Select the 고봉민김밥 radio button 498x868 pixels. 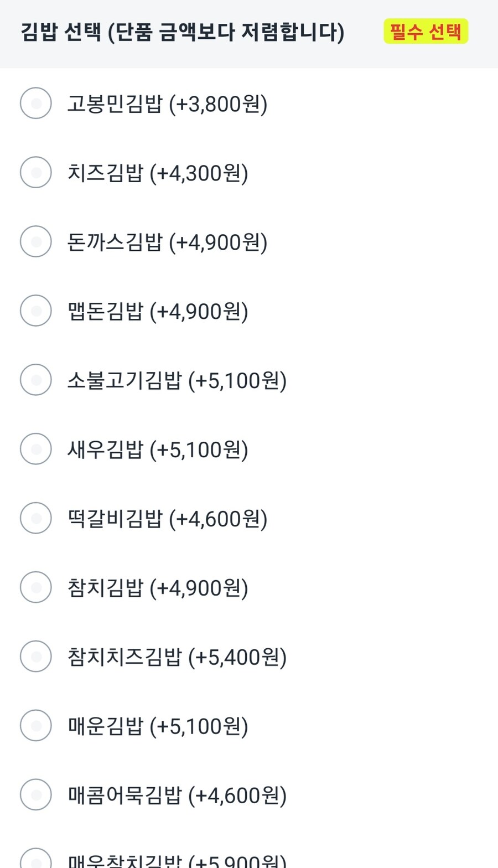36,103
